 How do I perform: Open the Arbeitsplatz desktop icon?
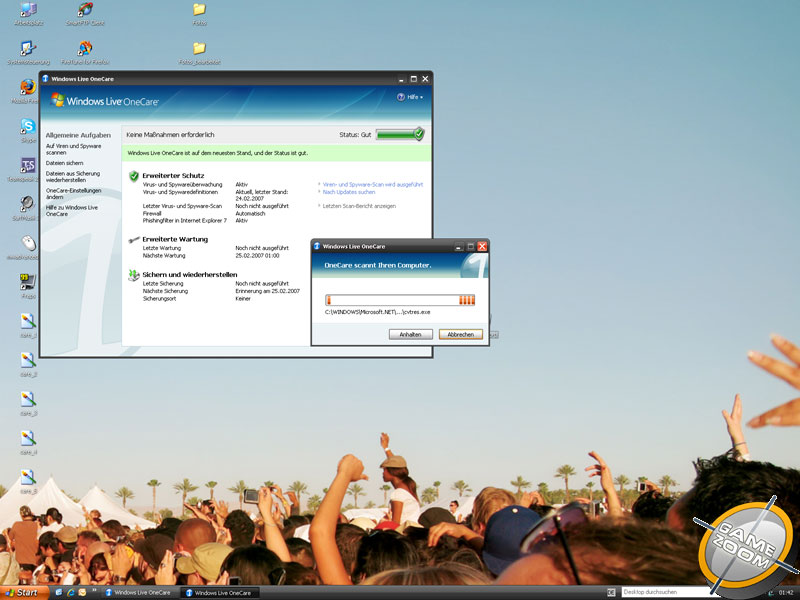(28, 14)
